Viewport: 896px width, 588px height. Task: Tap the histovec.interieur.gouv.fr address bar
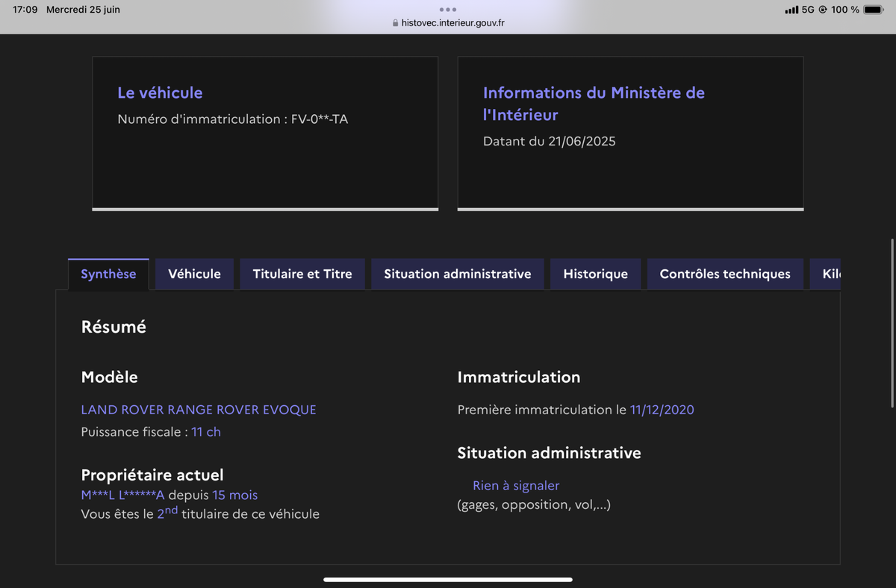tap(448, 22)
